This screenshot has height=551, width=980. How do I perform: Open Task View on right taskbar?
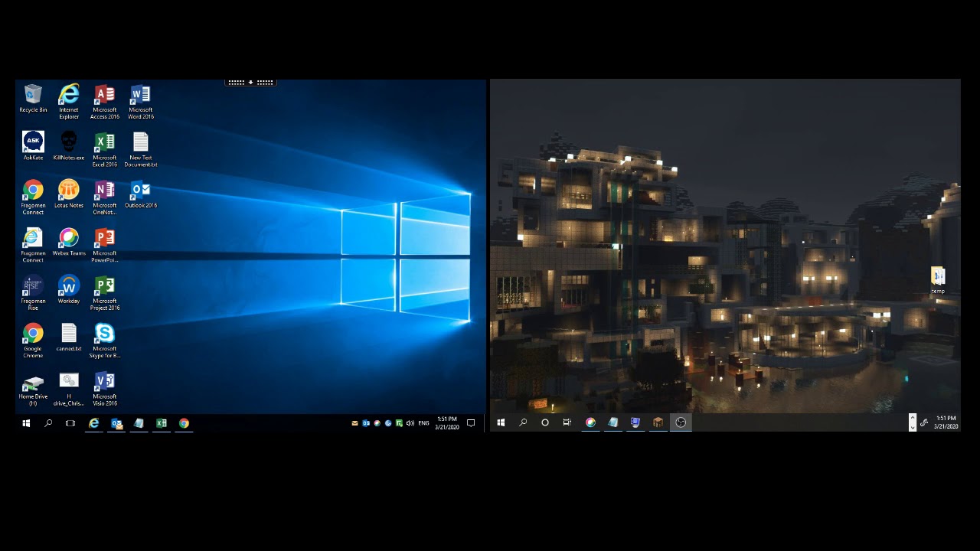pos(567,422)
